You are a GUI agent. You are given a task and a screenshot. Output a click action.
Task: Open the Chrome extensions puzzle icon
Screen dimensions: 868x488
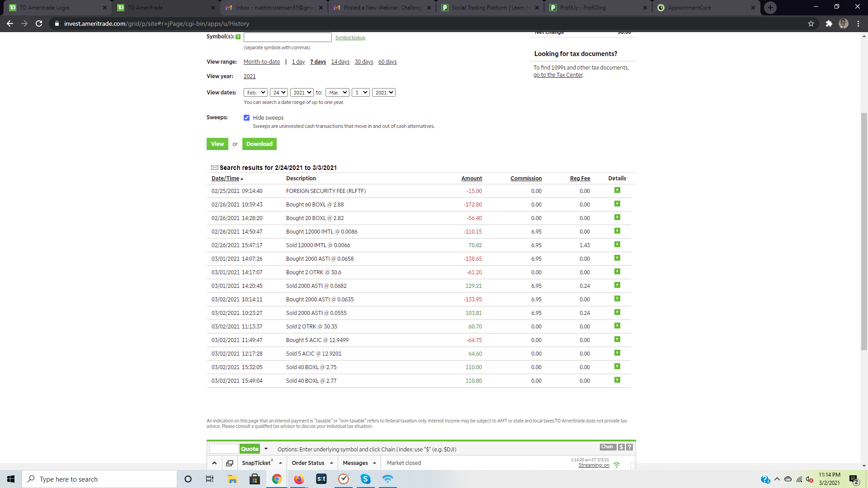pyautogui.click(x=829, y=23)
